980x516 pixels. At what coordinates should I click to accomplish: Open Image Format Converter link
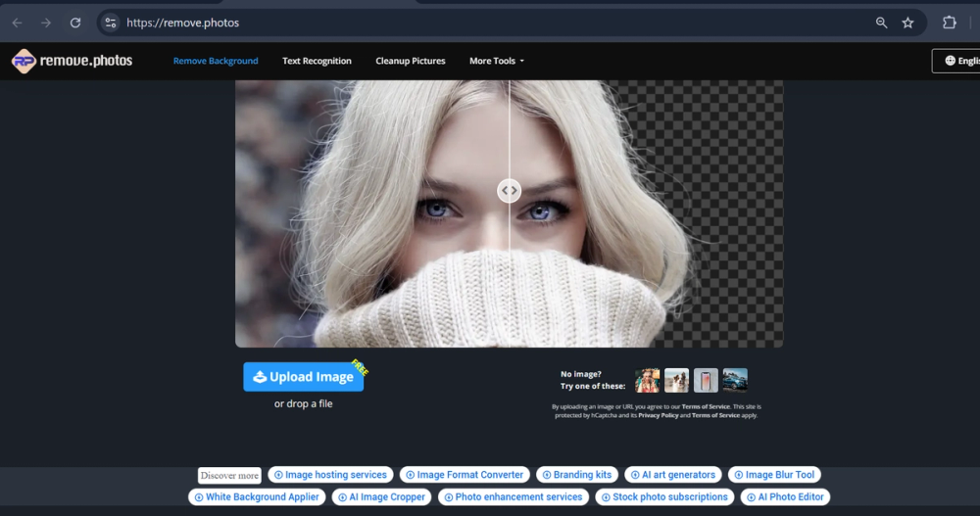465,475
